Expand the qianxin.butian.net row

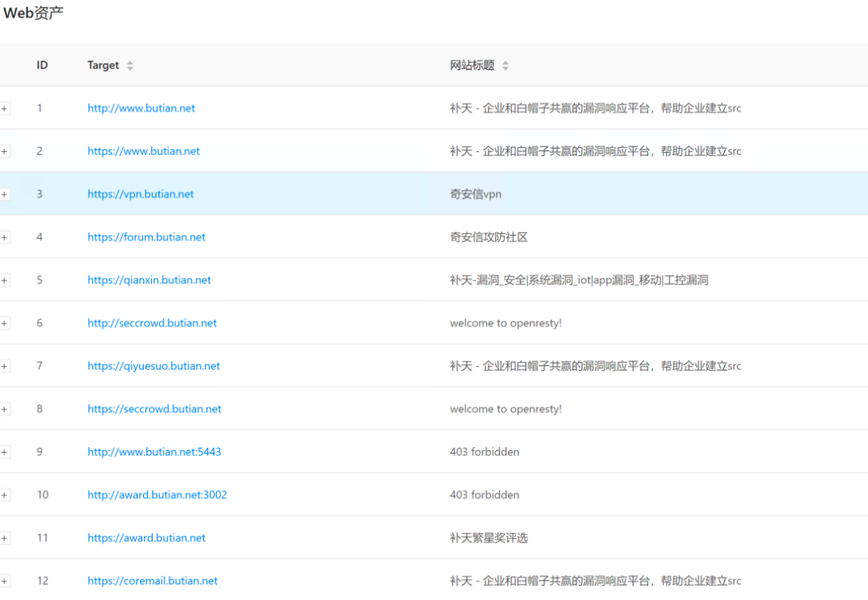coord(5,281)
